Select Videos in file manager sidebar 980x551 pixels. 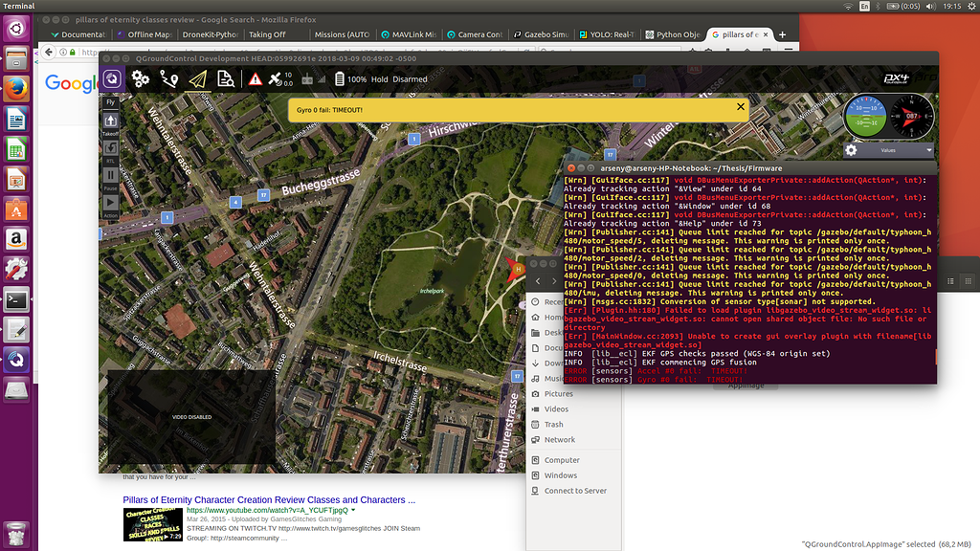[x=556, y=409]
